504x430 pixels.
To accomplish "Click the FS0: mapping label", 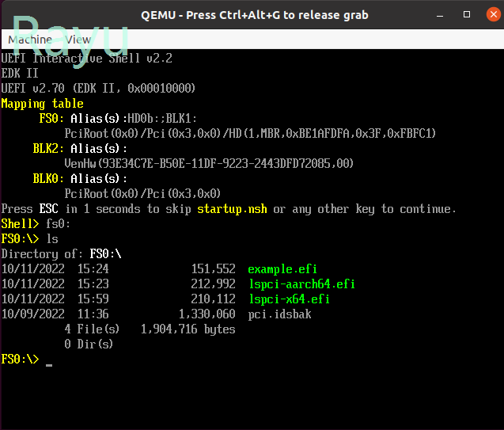I will [x=51, y=118].
